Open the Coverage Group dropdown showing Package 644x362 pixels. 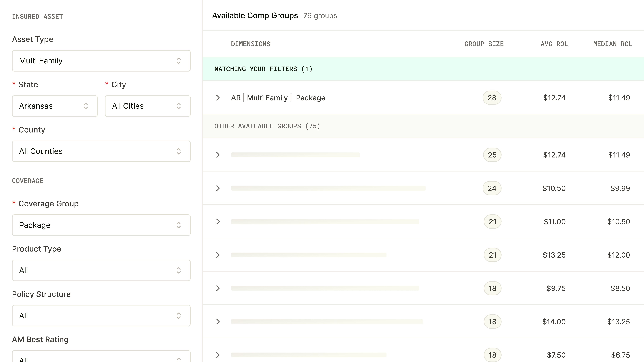pyautogui.click(x=101, y=225)
